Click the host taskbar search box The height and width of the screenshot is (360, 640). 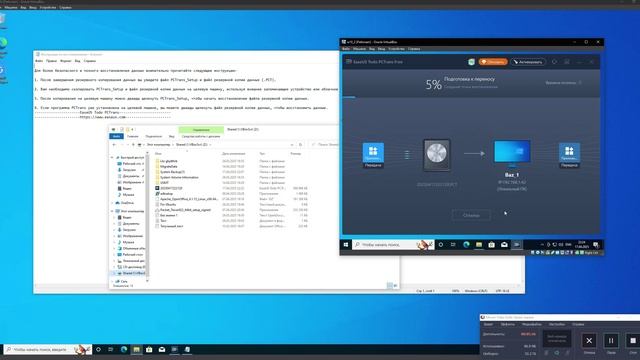pos(48,349)
